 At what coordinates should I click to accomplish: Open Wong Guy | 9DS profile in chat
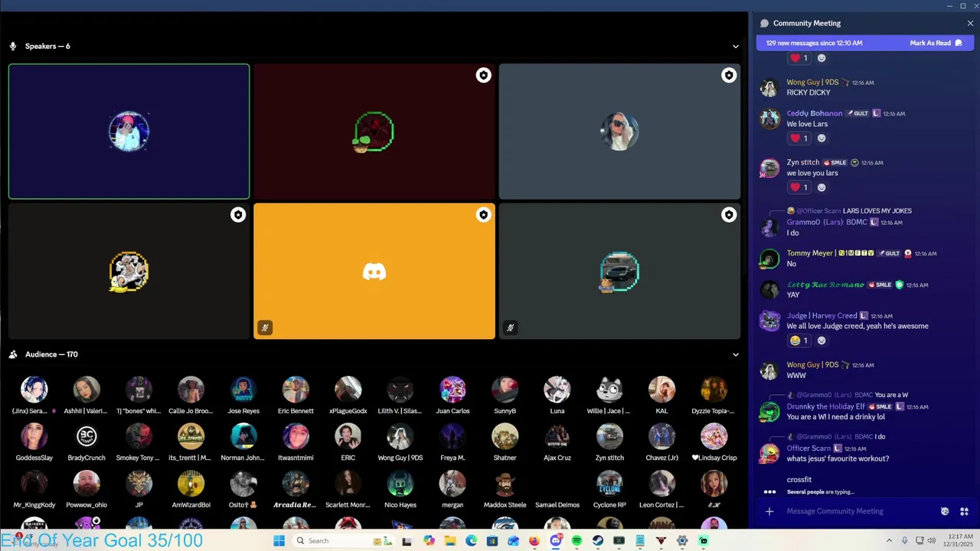coord(812,82)
